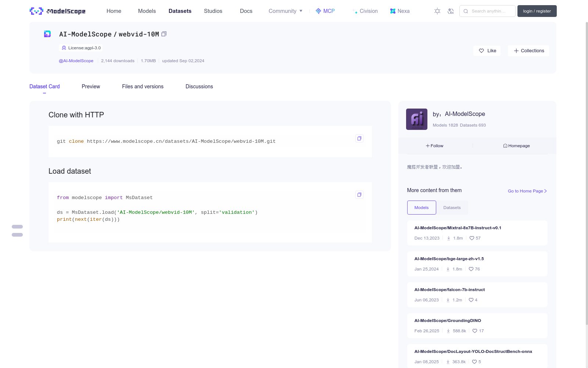Expand the Community dropdown menu
This screenshot has width=588, height=368.
click(286, 11)
